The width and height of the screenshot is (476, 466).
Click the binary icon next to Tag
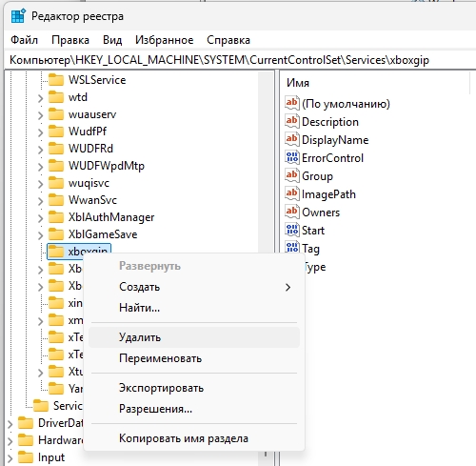pyautogui.click(x=292, y=247)
